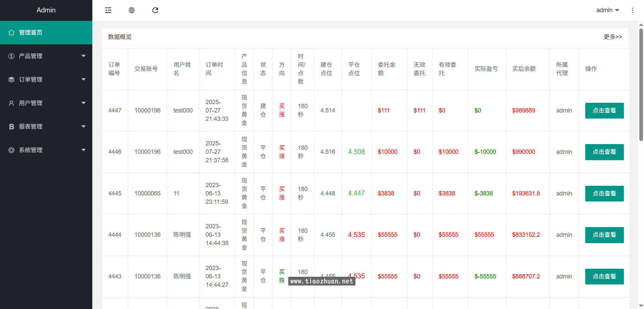Viewport: 644px width, 309px height.
Task: Expand the 报表管理 submenu arrow
Action: (x=84, y=127)
